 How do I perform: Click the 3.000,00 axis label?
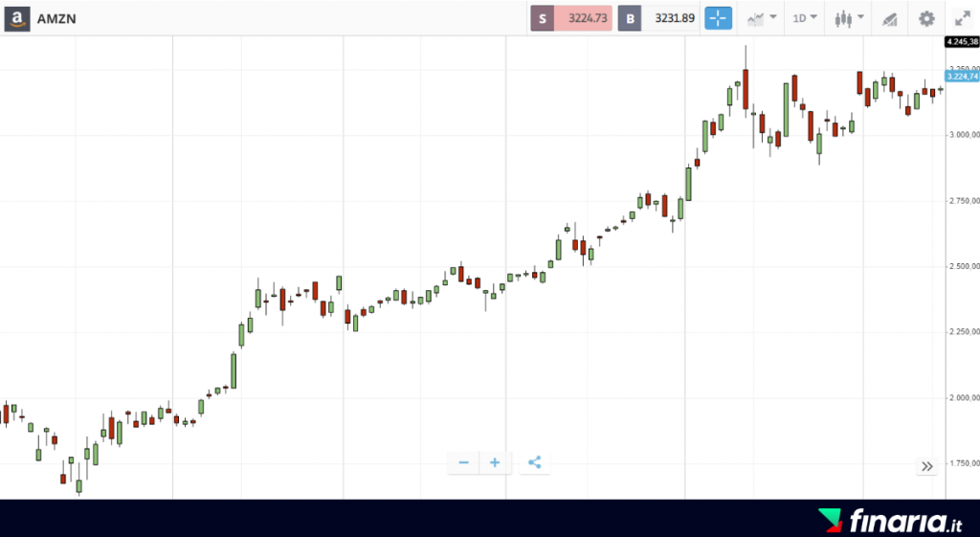click(x=965, y=135)
